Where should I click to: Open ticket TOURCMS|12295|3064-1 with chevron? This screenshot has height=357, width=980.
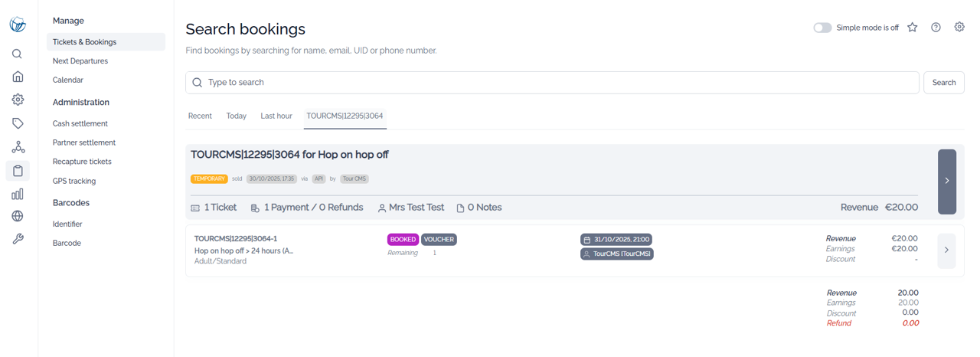click(x=947, y=250)
